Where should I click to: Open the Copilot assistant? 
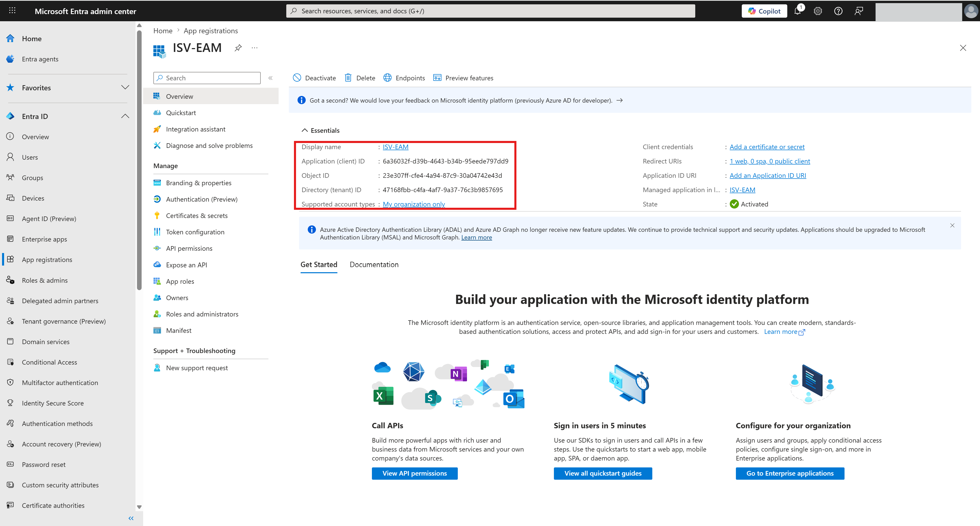click(764, 11)
